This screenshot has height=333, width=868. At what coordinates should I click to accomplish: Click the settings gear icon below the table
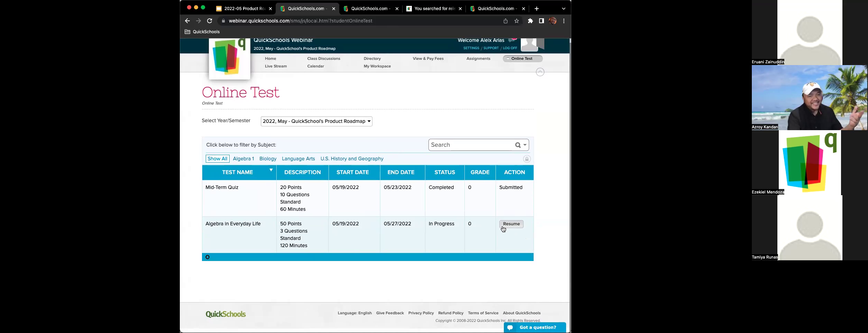[207, 257]
